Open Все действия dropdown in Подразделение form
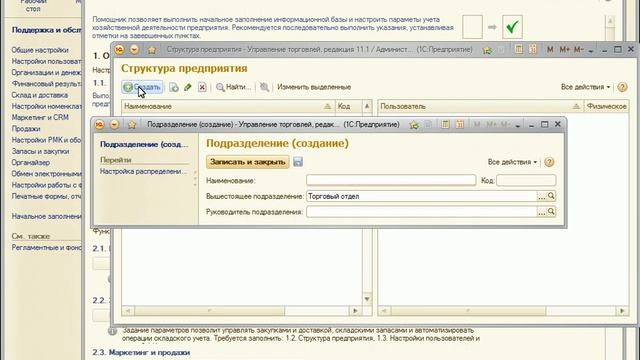This screenshot has height=360, width=640. click(x=512, y=162)
